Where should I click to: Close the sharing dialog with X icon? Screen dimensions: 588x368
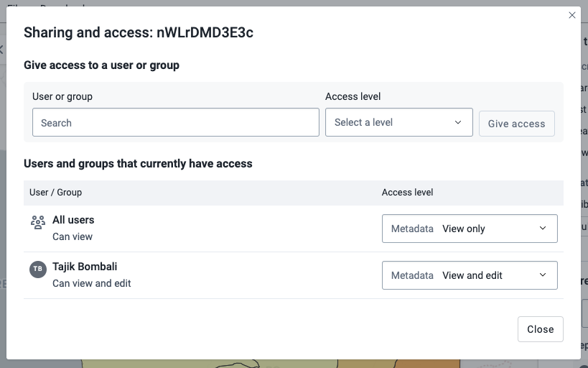572,15
